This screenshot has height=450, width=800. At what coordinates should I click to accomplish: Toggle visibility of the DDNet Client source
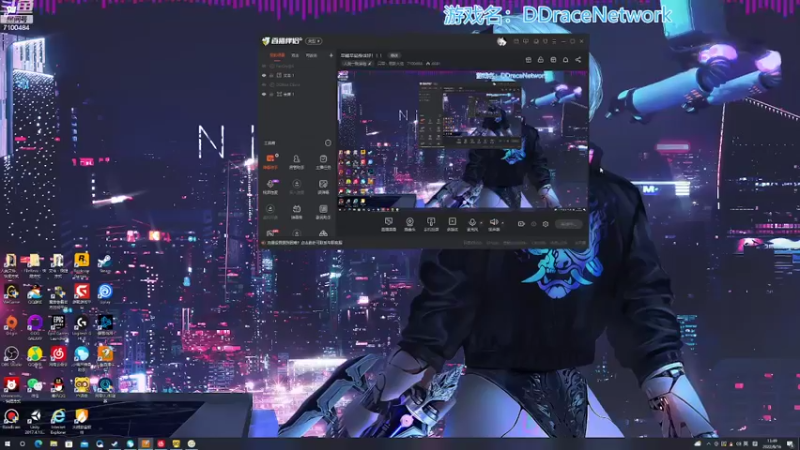[x=264, y=85]
